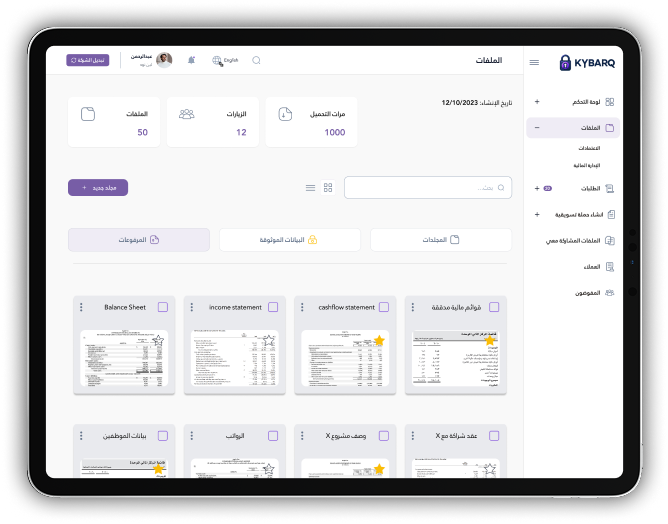
Task: Click the globe English language icon
Action: click(217, 60)
